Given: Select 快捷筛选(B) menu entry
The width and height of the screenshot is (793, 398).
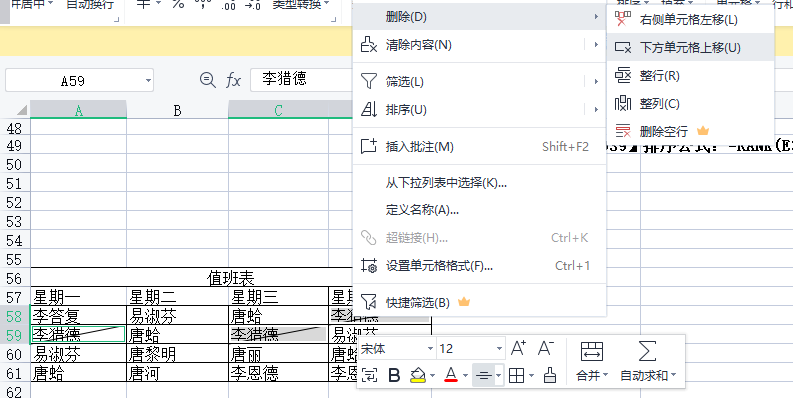Looking at the screenshot, I should point(479,302).
